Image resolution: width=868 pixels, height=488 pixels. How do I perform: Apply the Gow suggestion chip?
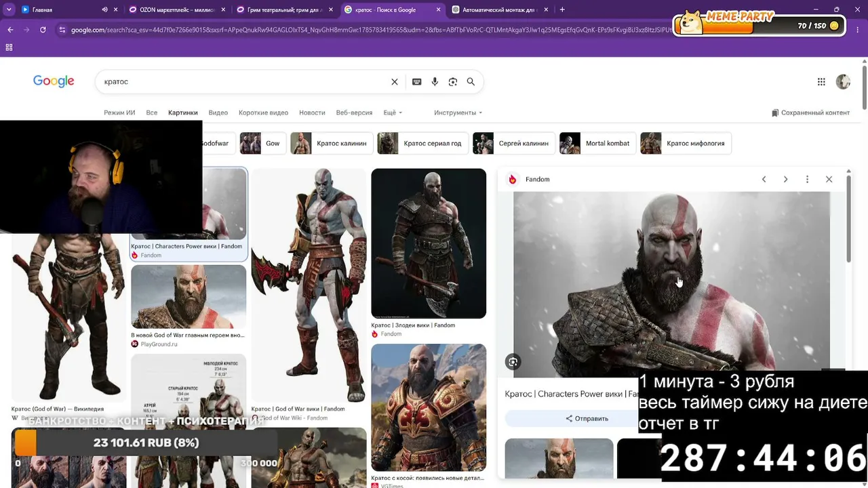coord(263,144)
